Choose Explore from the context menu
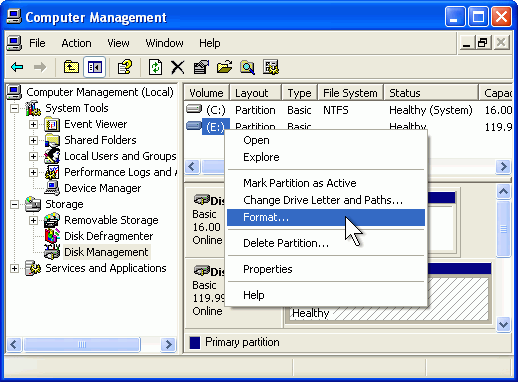518x382 pixels. point(326,157)
